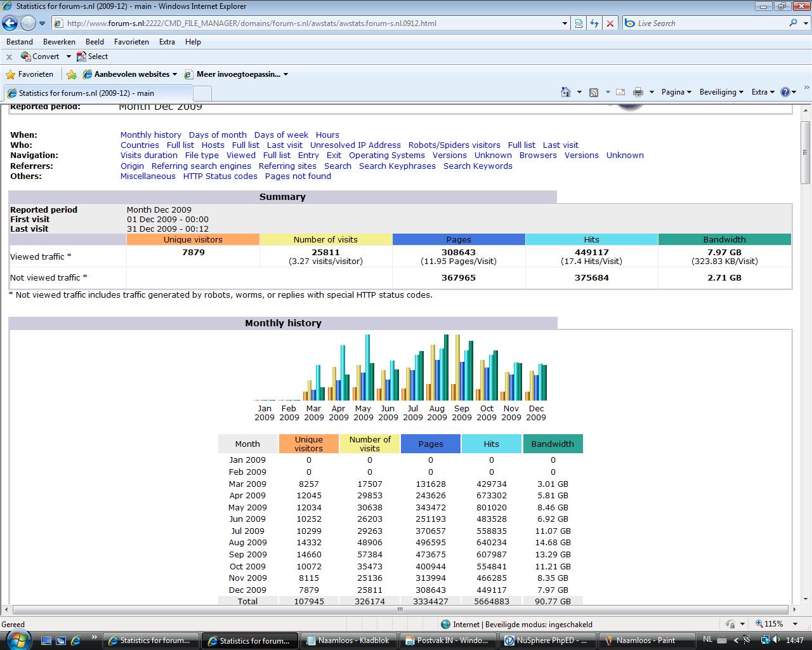Select the Statistics for forum-s.nl tab
The height and width of the screenshot is (650, 812).
[x=99, y=93]
